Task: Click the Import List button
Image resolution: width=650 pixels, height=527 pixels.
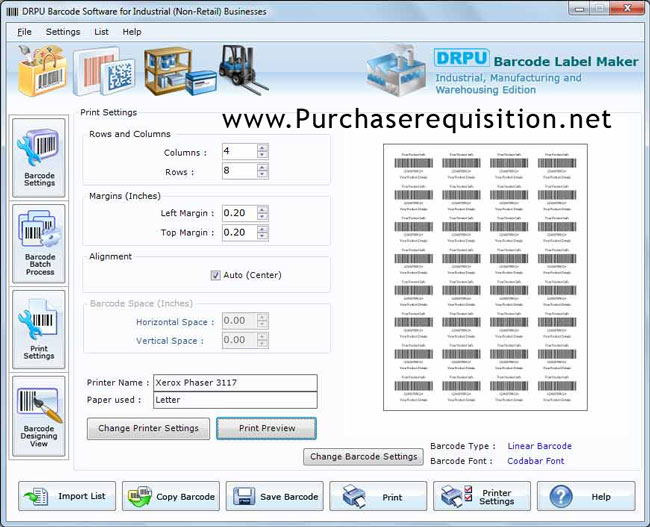Action: tap(67, 496)
